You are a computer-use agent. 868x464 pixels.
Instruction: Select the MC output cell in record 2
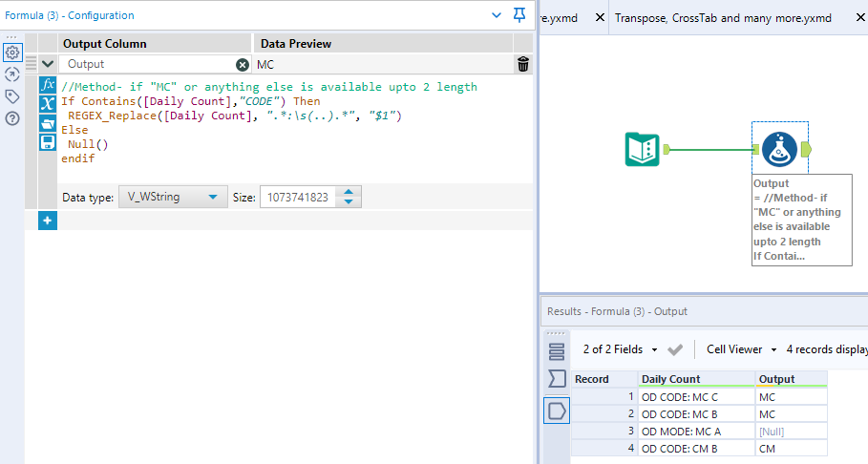pos(791,414)
